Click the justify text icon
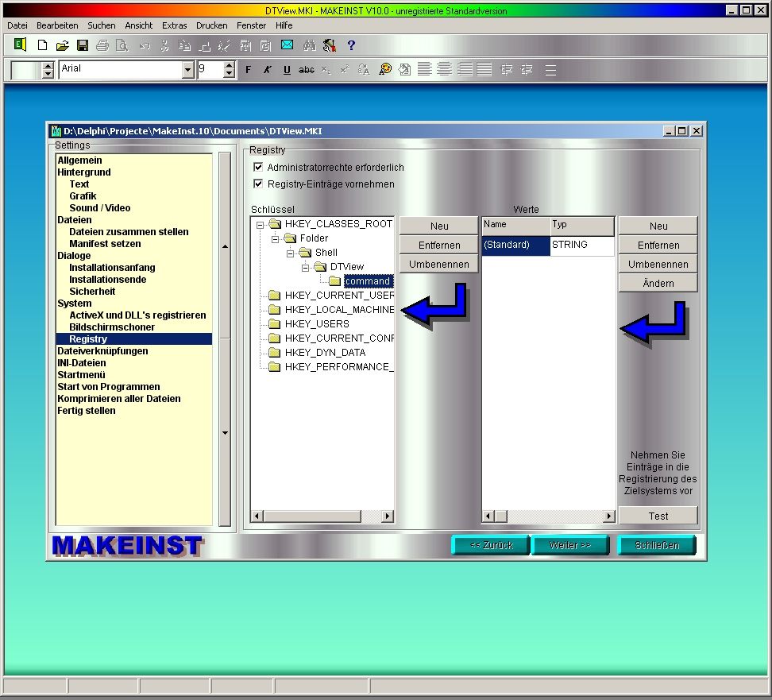Image resolution: width=772 pixels, height=700 pixels. 484,69
